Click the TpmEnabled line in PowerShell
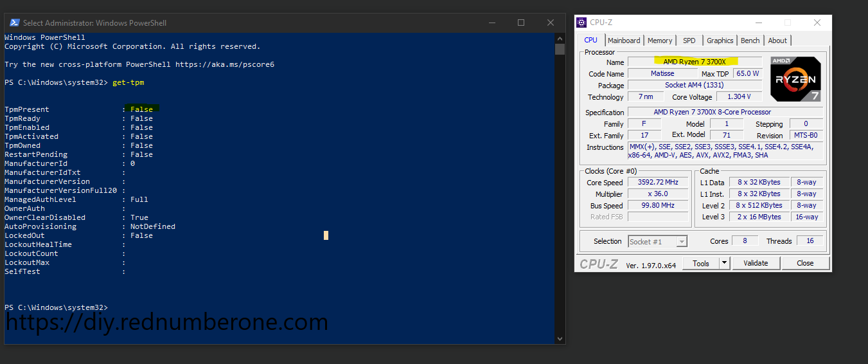 point(78,127)
